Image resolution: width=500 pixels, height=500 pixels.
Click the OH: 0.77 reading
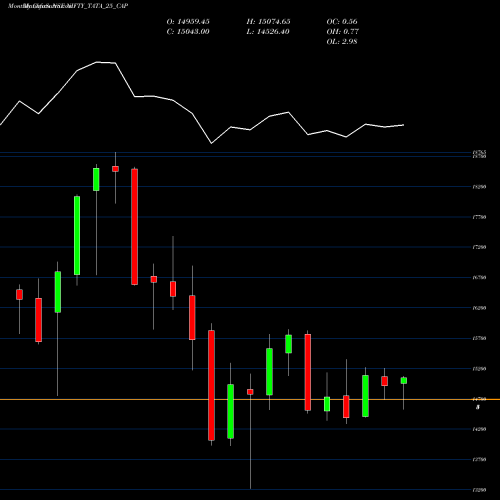[342, 32]
